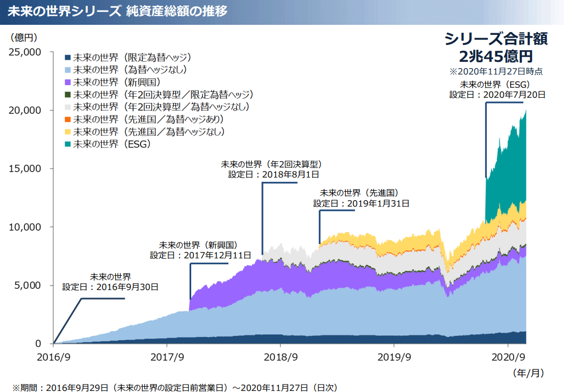Click the 設定日：2019年1月31日 annotation

tap(362, 204)
